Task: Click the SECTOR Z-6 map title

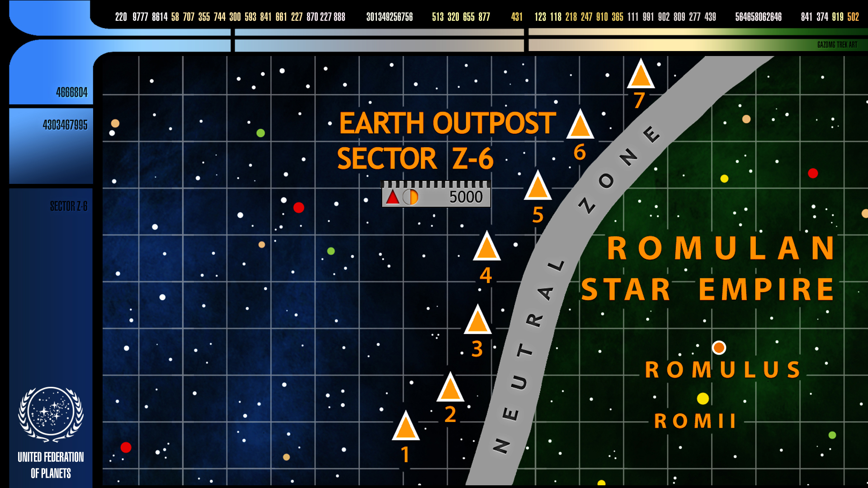Action: click(415, 159)
